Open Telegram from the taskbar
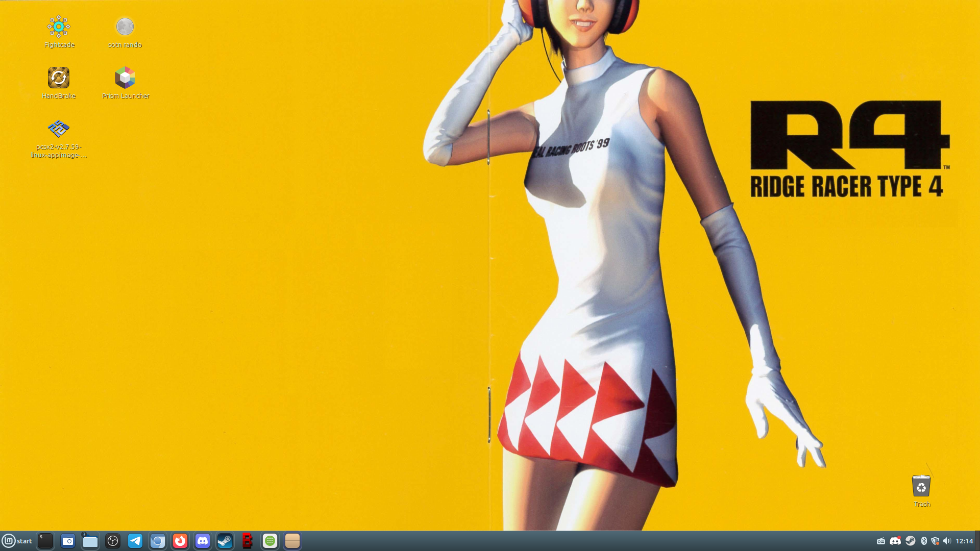Viewport: 980px width, 551px height. click(x=135, y=541)
